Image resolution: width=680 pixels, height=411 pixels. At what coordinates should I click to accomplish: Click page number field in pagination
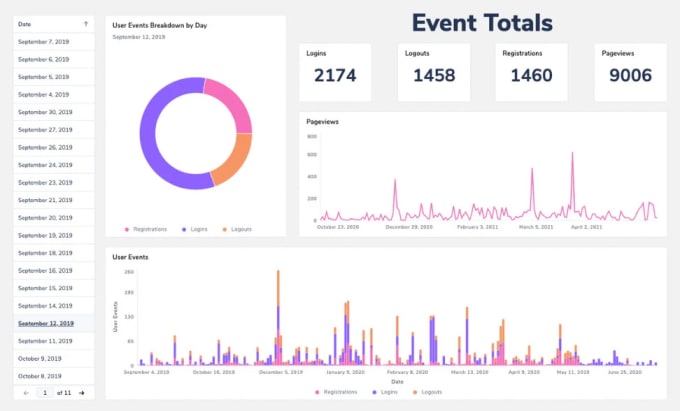(45, 393)
